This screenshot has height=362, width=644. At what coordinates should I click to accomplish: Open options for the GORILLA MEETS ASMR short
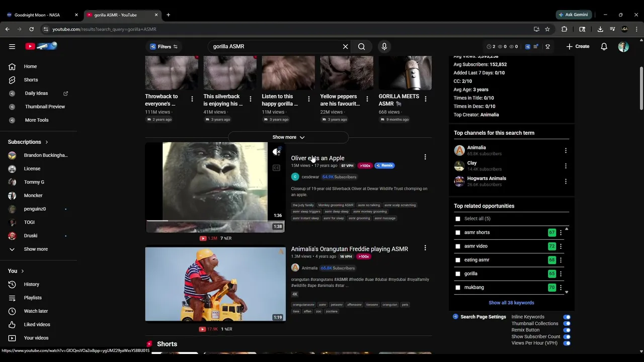click(x=425, y=99)
